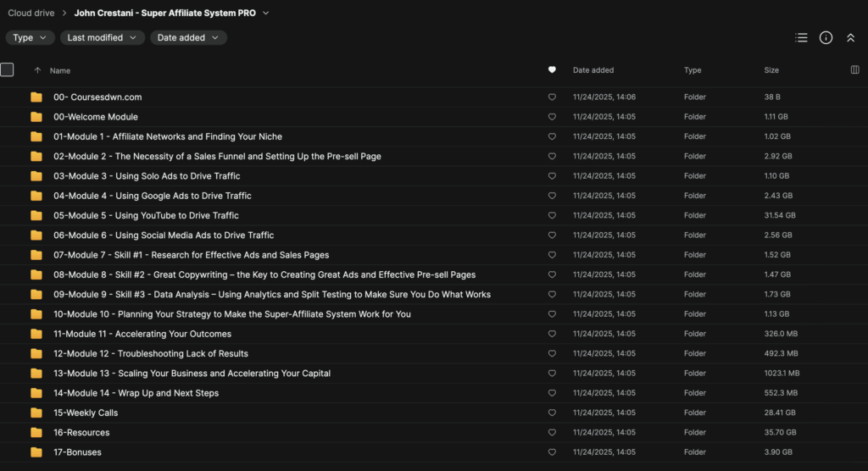Viewport: 868px width, 471px height.
Task: Click the sort arrow beside Name column
Action: (x=37, y=70)
